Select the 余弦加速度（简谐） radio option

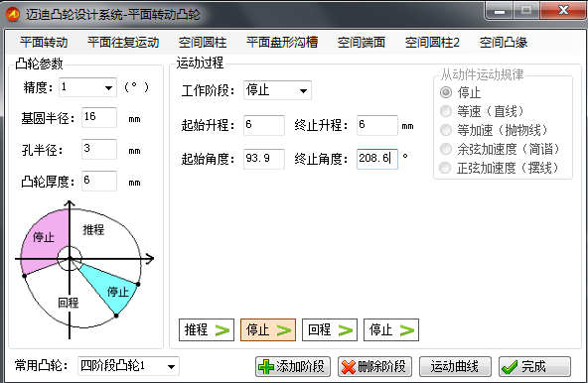(446, 149)
